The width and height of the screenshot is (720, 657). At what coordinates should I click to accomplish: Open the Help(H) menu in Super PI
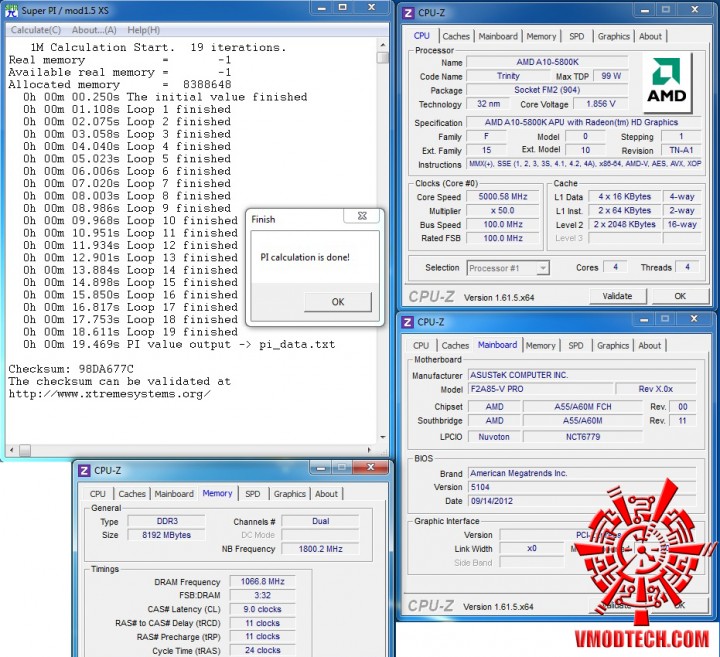pos(144,30)
